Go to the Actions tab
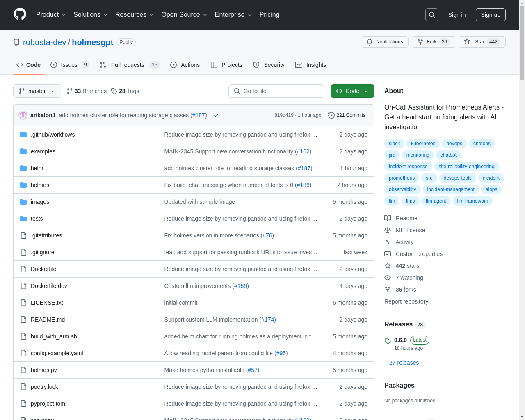 [x=185, y=65]
